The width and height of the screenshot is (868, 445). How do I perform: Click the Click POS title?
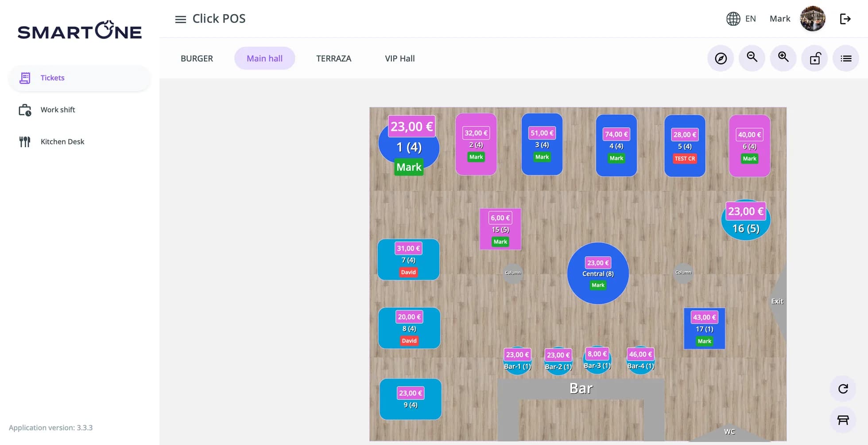[x=219, y=19]
